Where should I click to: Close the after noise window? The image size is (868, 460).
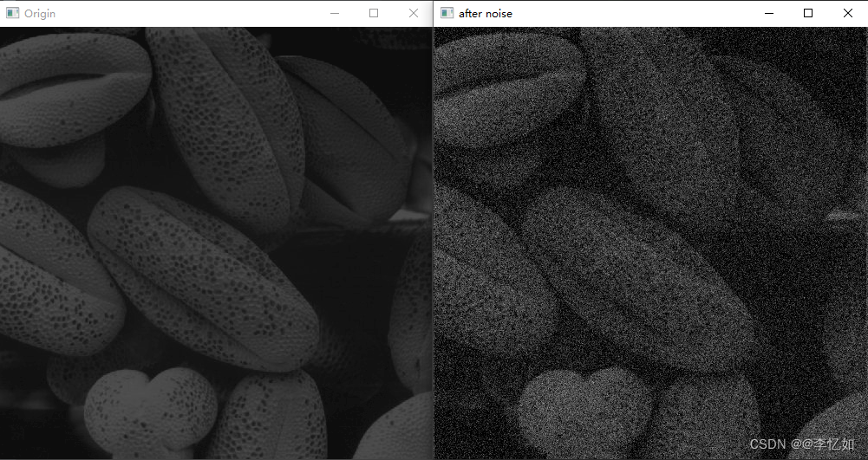tap(847, 13)
